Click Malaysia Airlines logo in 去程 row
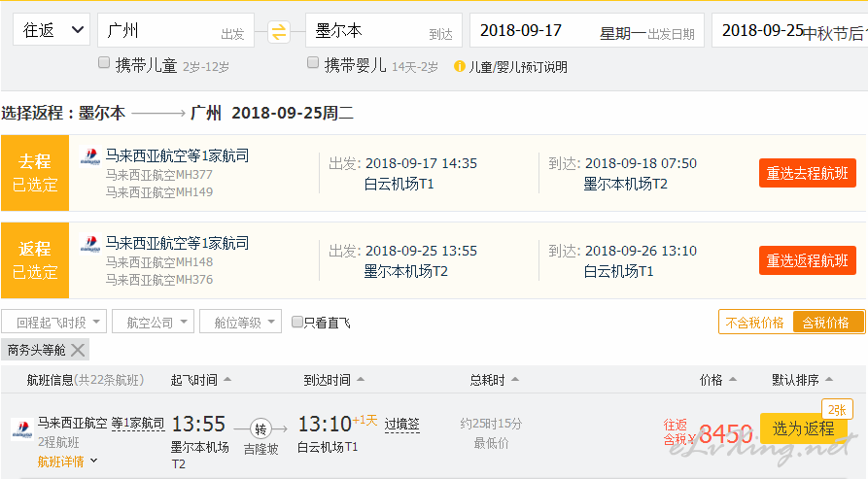Viewport: 868px width, 479px height. (x=90, y=156)
